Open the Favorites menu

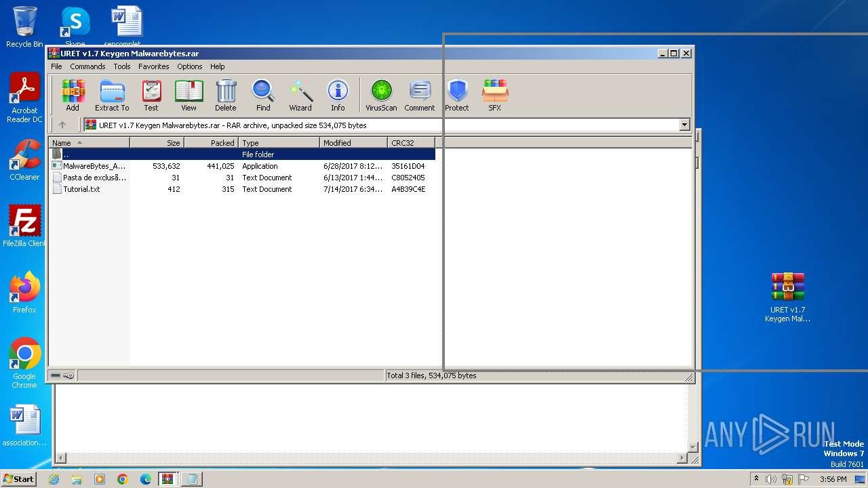(154, 66)
